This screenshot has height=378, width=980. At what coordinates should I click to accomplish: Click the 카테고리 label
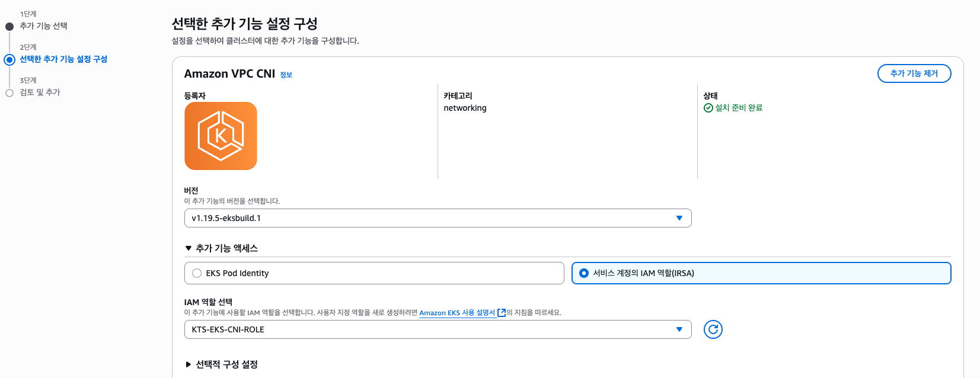click(x=458, y=95)
